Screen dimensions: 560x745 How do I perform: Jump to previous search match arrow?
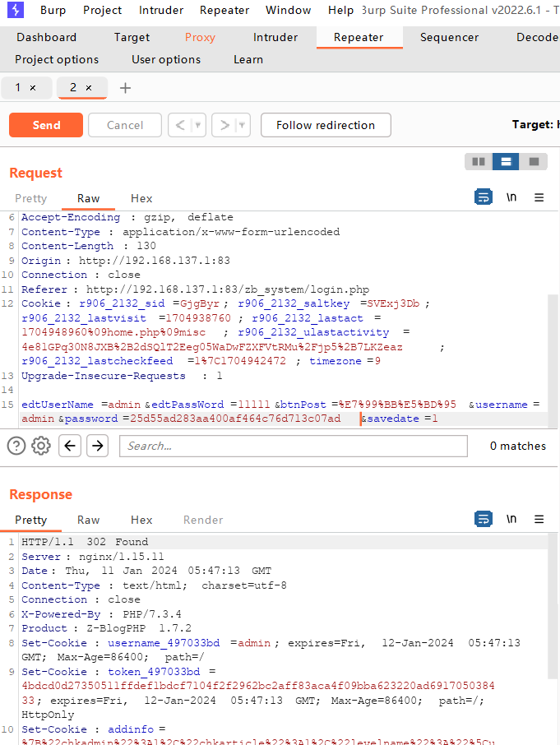(70, 446)
